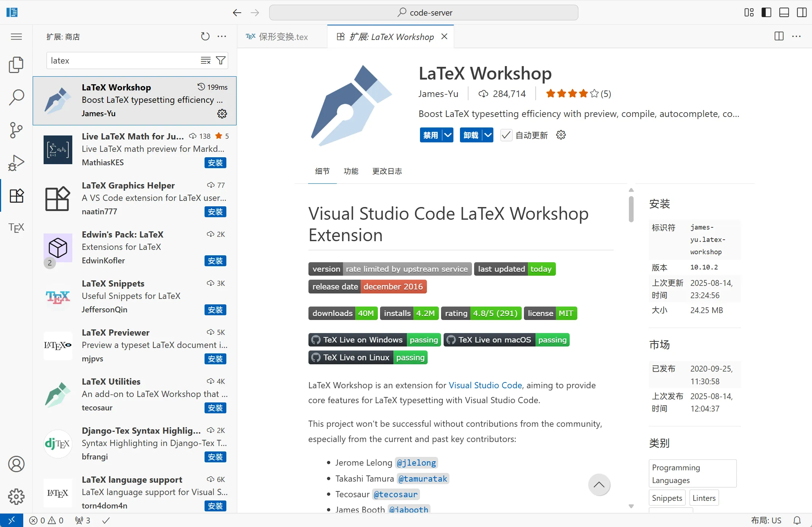Click the TeX Live on Windows badge
This screenshot has width=812, height=527.
pyautogui.click(x=375, y=340)
